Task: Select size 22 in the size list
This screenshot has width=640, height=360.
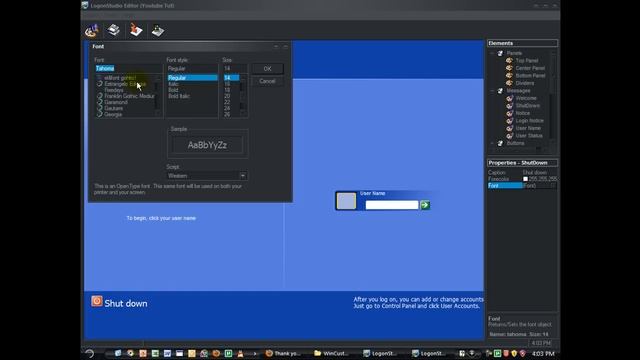Action: coord(227,102)
